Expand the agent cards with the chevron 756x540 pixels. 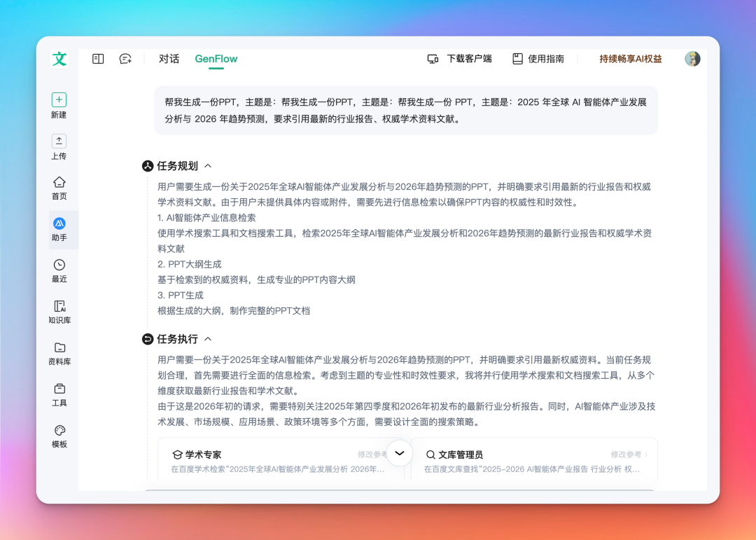pos(399,453)
